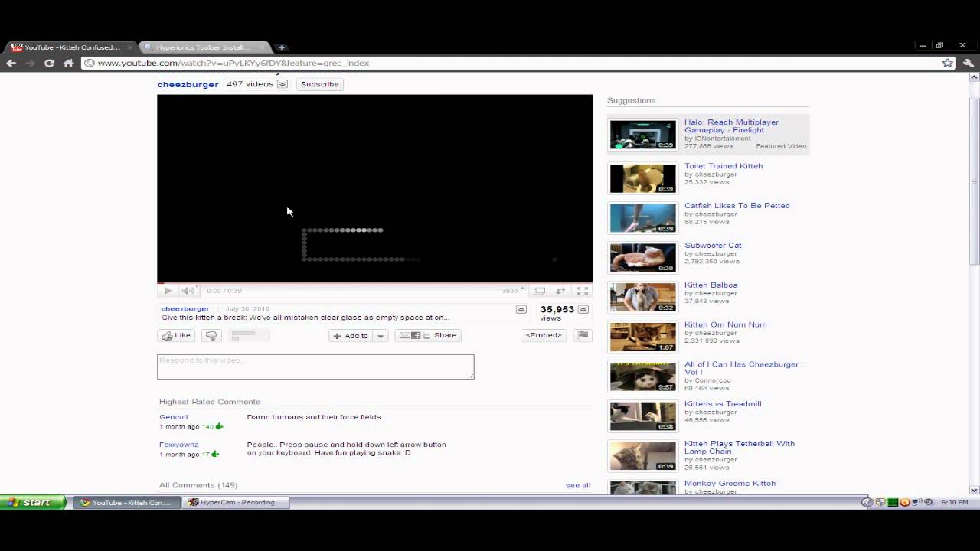
Task: Share the video
Action: tap(428, 335)
